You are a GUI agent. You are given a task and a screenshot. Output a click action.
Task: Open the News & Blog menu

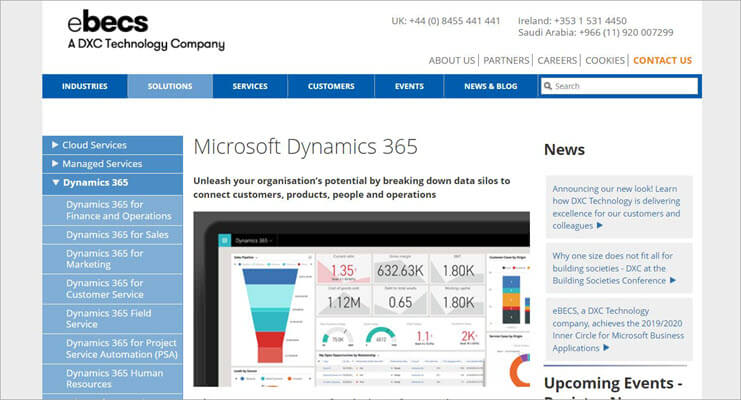(x=491, y=86)
